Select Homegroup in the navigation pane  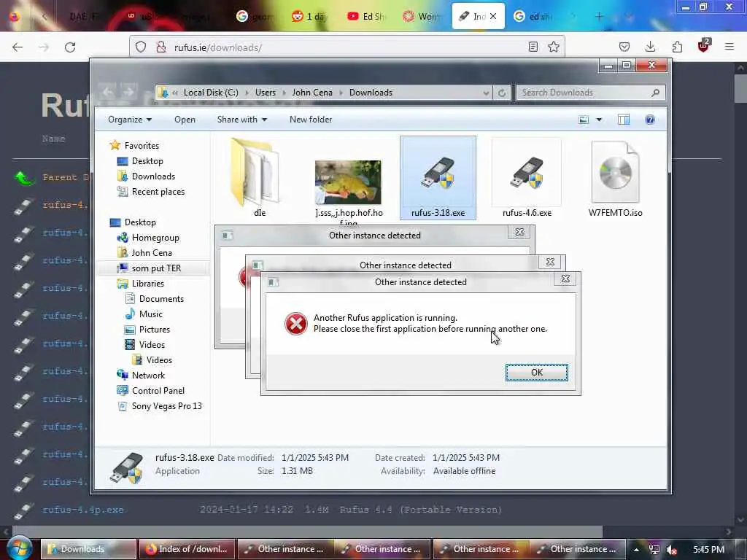(x=155, y=238)
